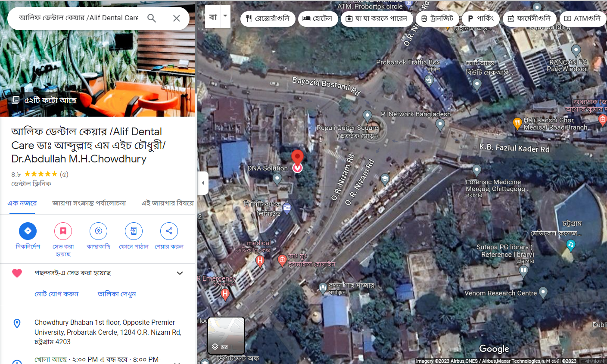Click the ডেন্টাল ক্লিনিক category text
Image resolution: width=607 pixels, height=364 pixels.
click(31, 184)
